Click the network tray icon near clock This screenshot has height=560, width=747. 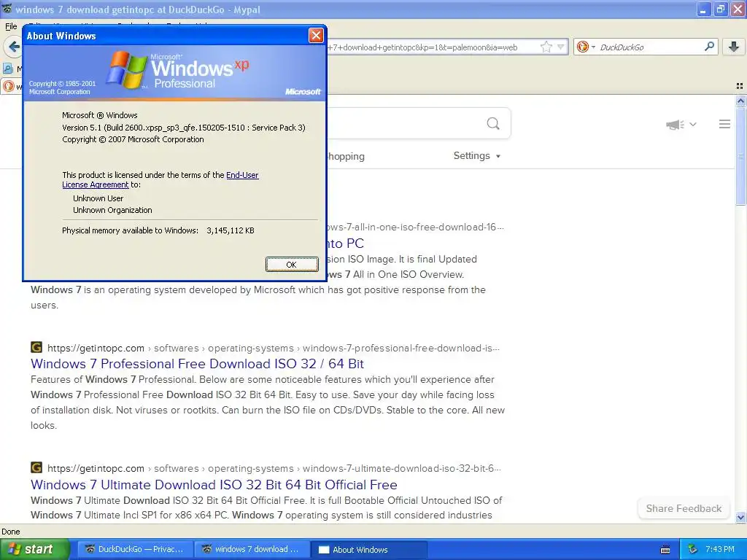(x=692, y=549)
